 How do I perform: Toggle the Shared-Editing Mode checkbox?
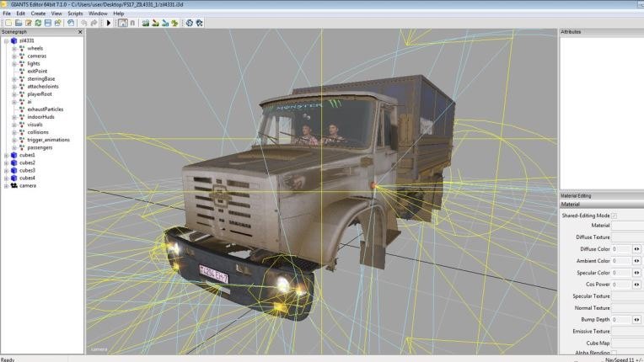click(x=614, y=216)
